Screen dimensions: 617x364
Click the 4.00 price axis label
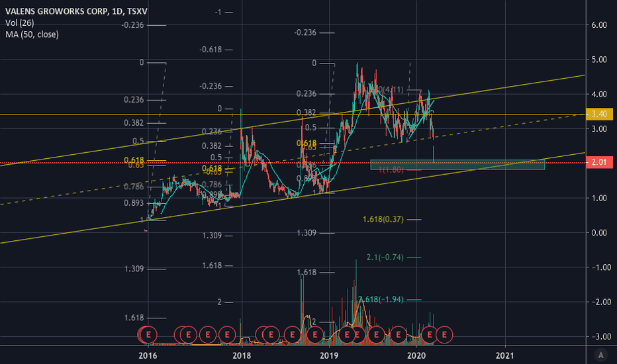(599, 95)
